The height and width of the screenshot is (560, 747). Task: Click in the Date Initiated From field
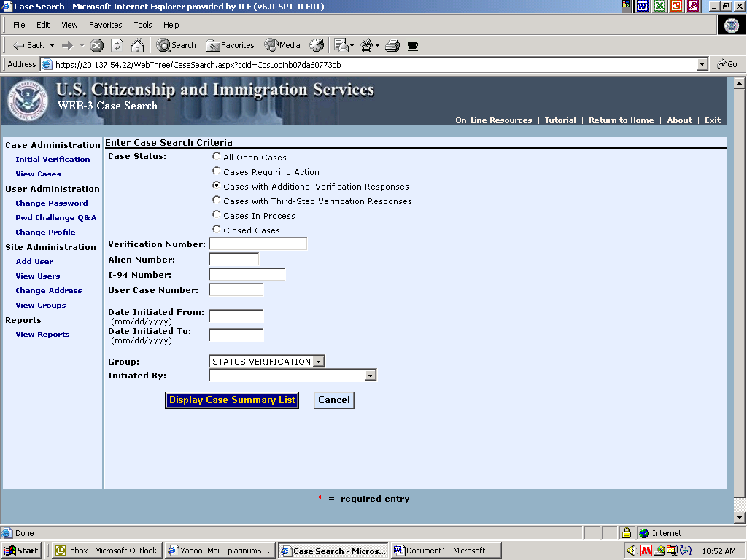coord(236,316)
